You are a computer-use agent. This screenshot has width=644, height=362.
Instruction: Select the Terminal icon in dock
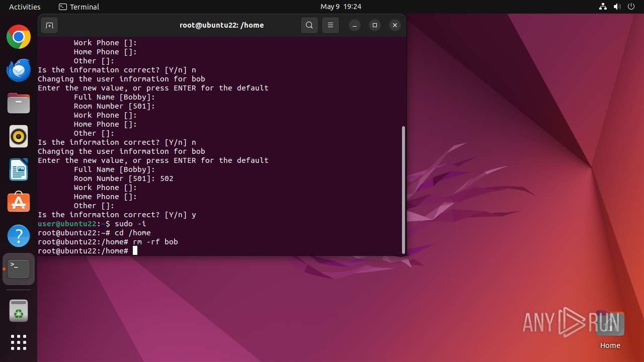click(x=19, y=269)
